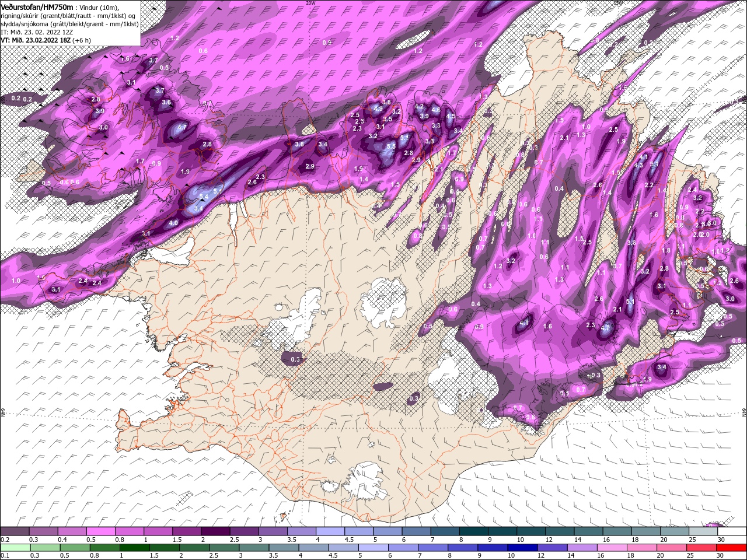Screen dimensions: 747x560
Task: Pick the pale grey 25–30 swatch, top legend row
Action: pyautogui.click(x=703, y=531)
